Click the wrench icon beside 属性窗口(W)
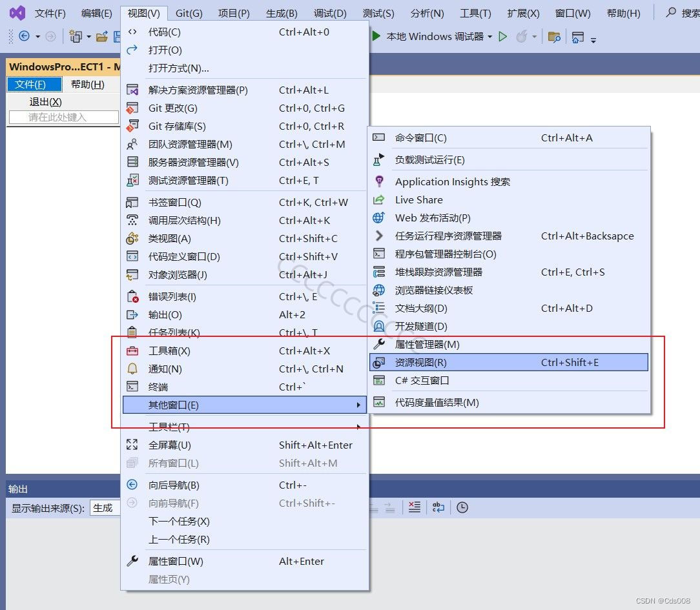700x610 pixels. click(x=132, y=561)
